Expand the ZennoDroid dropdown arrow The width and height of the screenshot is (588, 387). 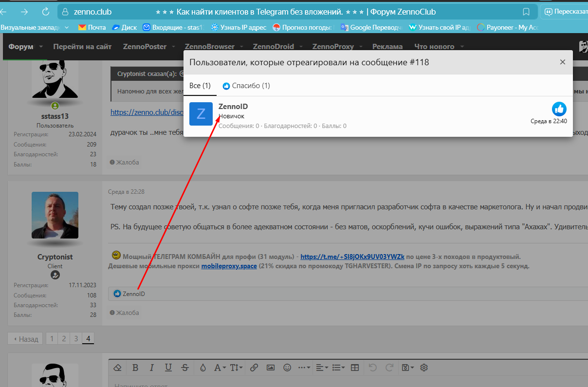click(301, 47)
